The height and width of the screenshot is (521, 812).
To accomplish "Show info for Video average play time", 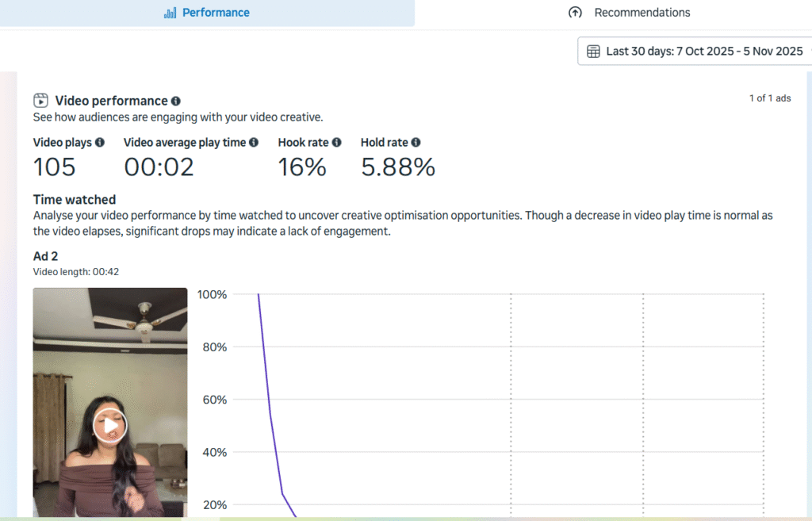I will click(254, 143).
